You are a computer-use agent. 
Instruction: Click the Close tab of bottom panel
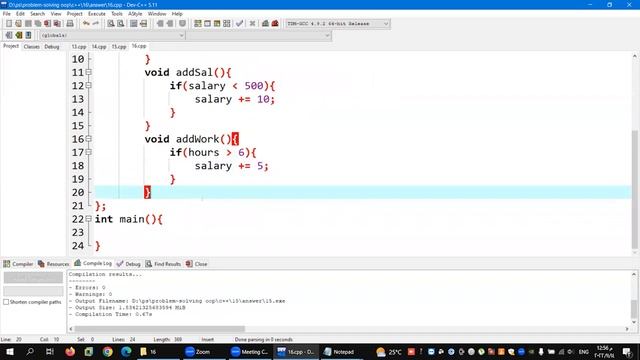coord(197,264)
